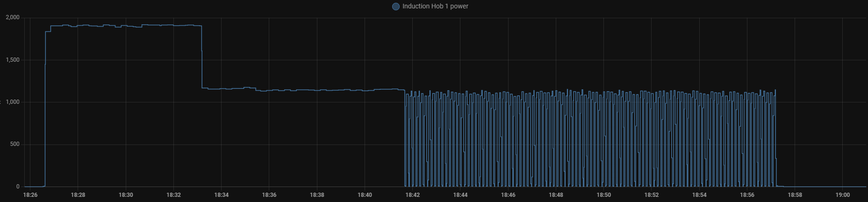
Task: Click the 1,000 y-axis label
Action: coord(13,102)
